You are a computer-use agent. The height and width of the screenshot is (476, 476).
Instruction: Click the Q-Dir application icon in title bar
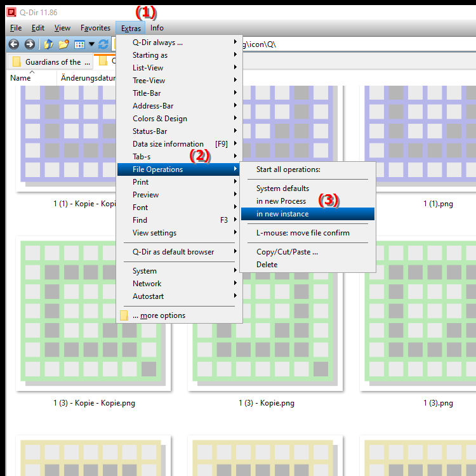pyautogui.click(x=11, y=12)
